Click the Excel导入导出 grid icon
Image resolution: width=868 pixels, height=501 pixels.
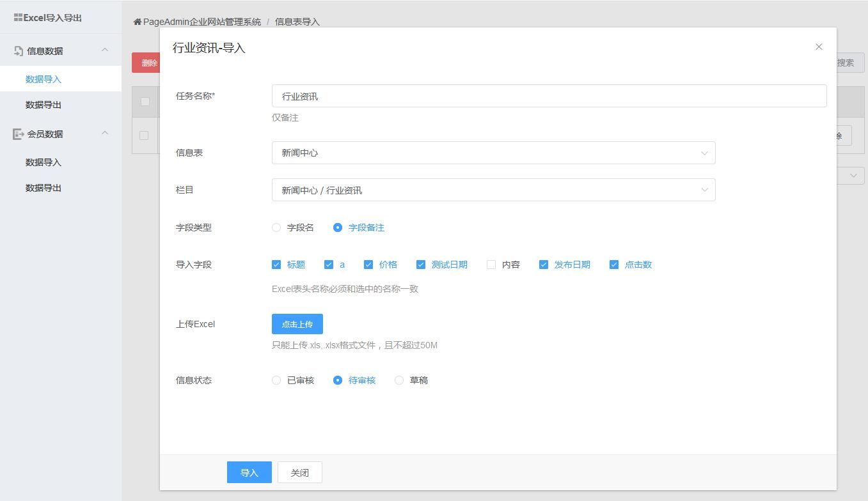tap(18, 18)
